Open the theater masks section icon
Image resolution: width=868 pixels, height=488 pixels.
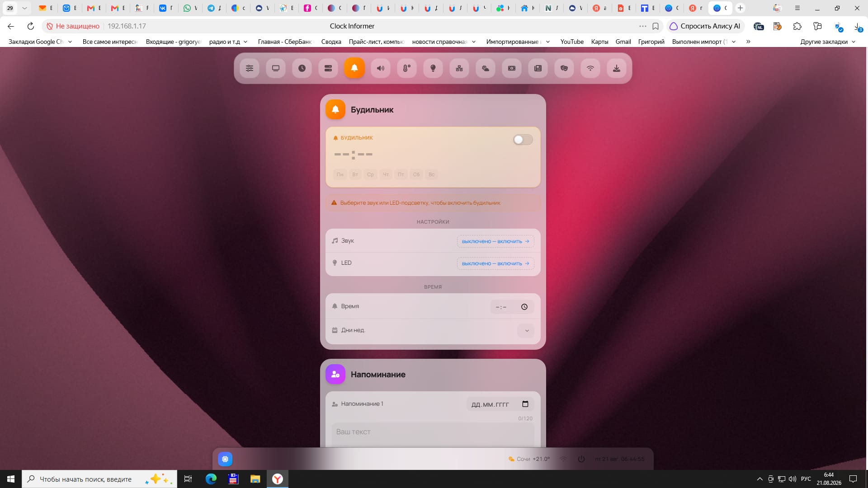[x=564, y=68]
